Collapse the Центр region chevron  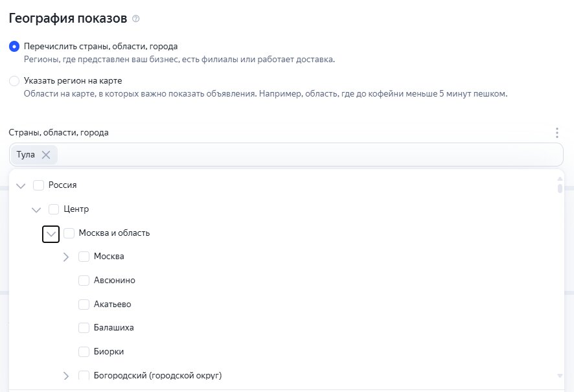click(36, 209)
